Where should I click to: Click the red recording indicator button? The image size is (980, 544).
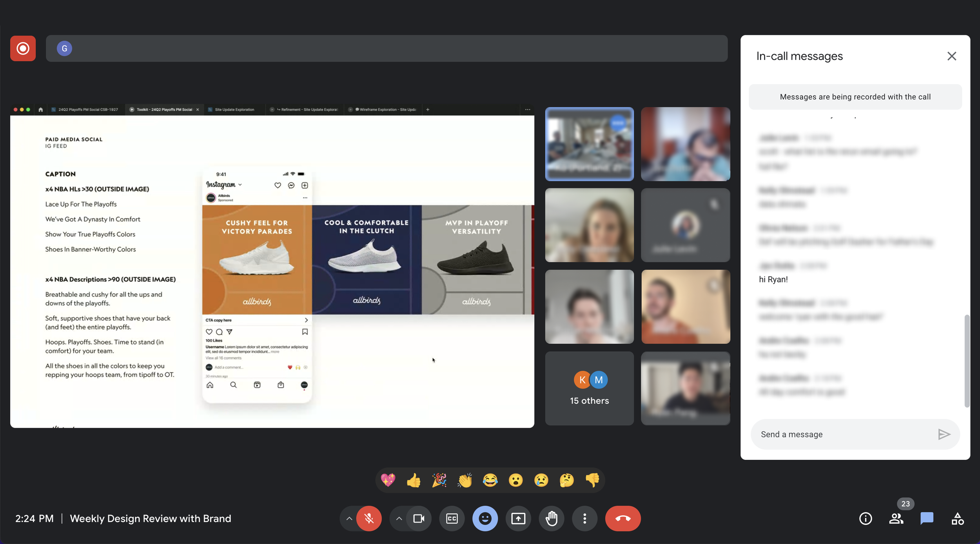[x=23, y=49]
